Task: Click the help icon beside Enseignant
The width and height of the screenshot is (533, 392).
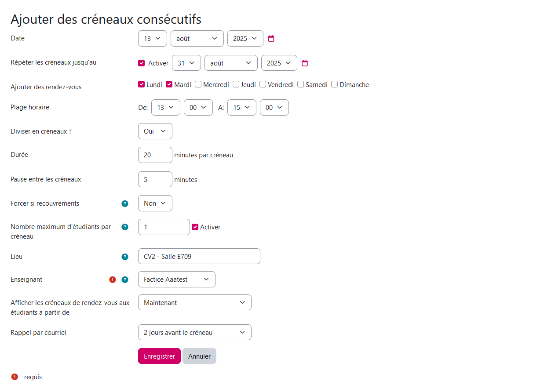Action: coord(125,279)
